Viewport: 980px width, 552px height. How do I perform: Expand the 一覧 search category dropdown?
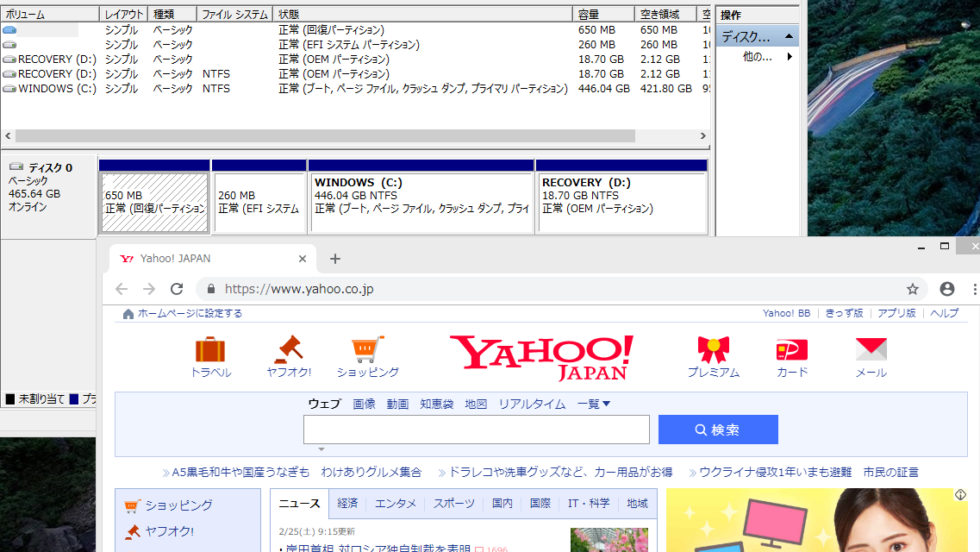pyautogui.click(x=593, y=405)
